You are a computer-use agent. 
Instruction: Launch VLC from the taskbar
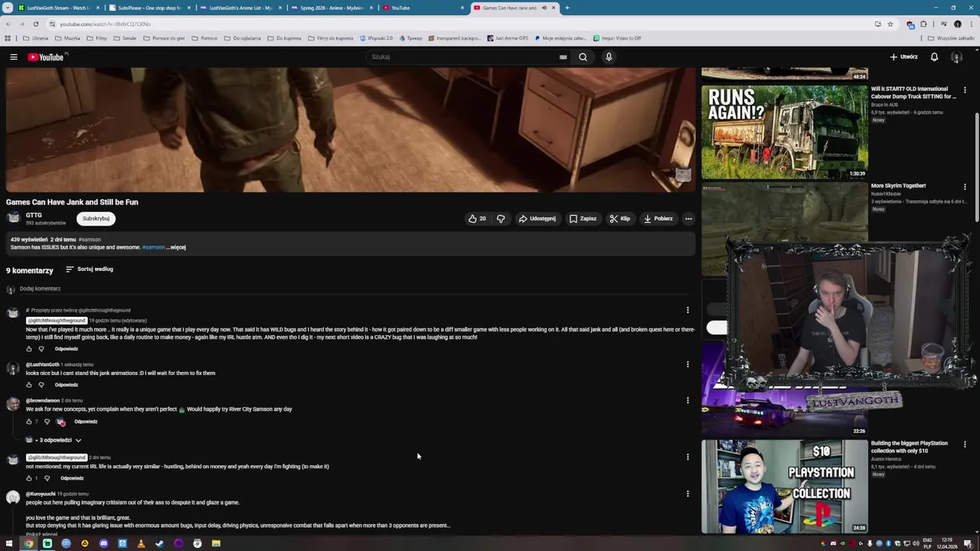[x=141, y=543]
